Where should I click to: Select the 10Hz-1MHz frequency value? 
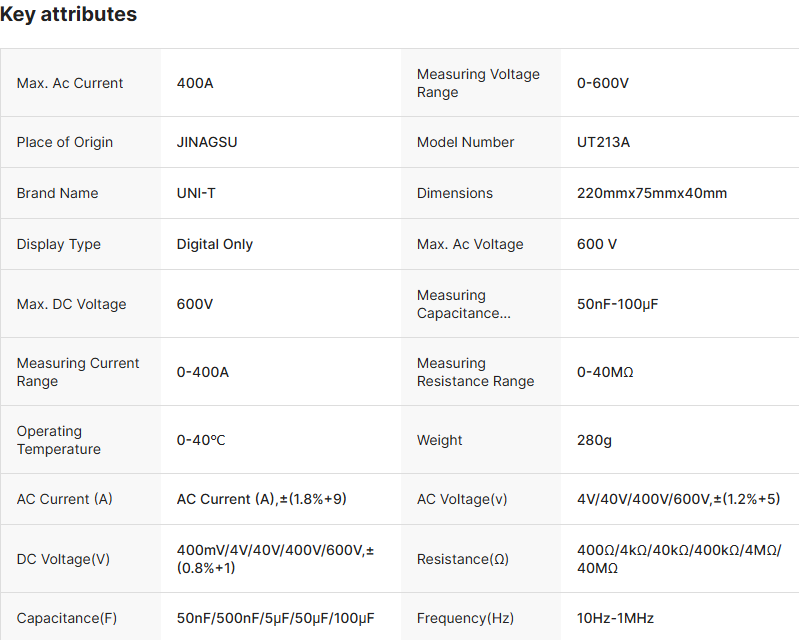pos(616,618)
